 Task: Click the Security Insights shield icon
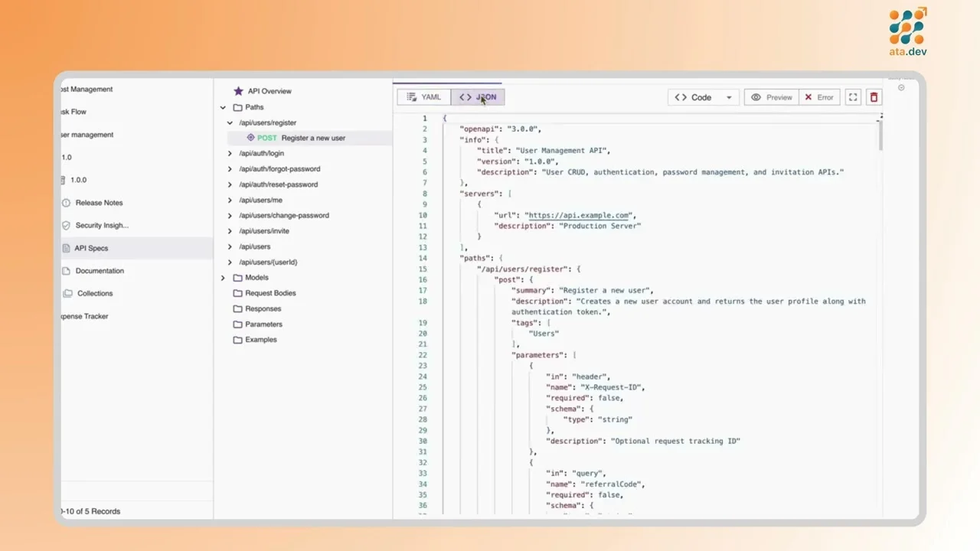coord(67,225)
